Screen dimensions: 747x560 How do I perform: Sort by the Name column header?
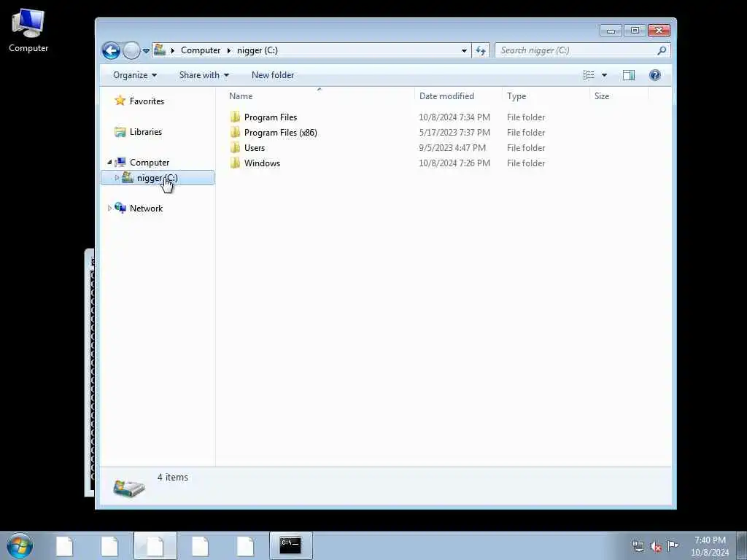[241, 96]
